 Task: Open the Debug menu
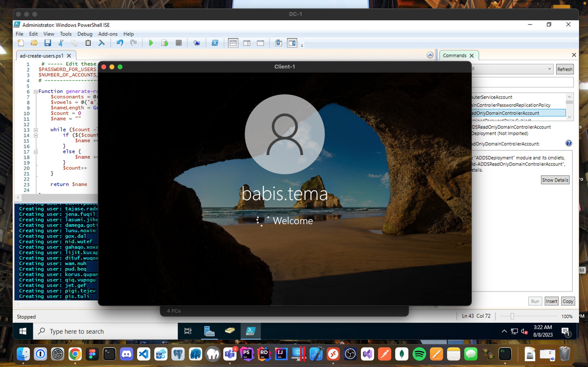pos(85,34)
